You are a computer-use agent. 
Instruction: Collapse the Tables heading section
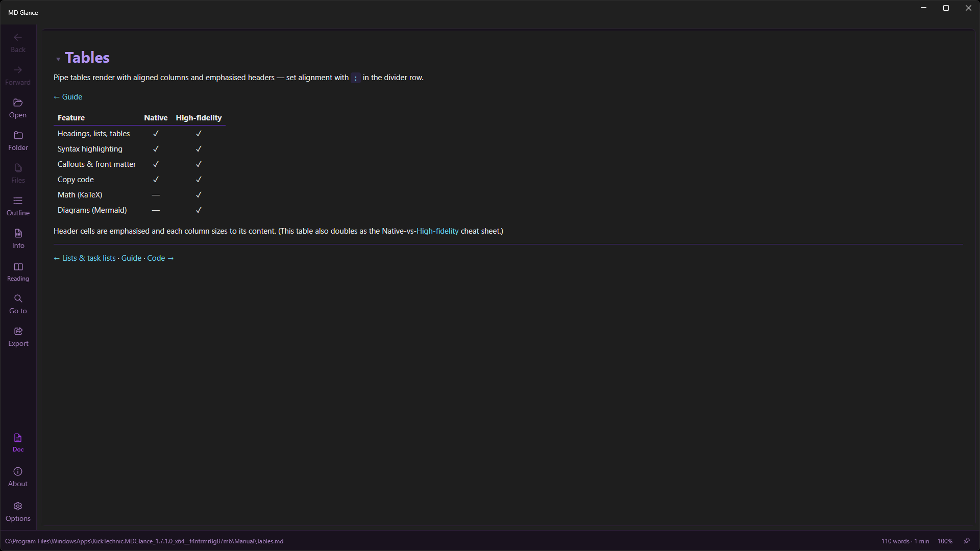point(58,59)
